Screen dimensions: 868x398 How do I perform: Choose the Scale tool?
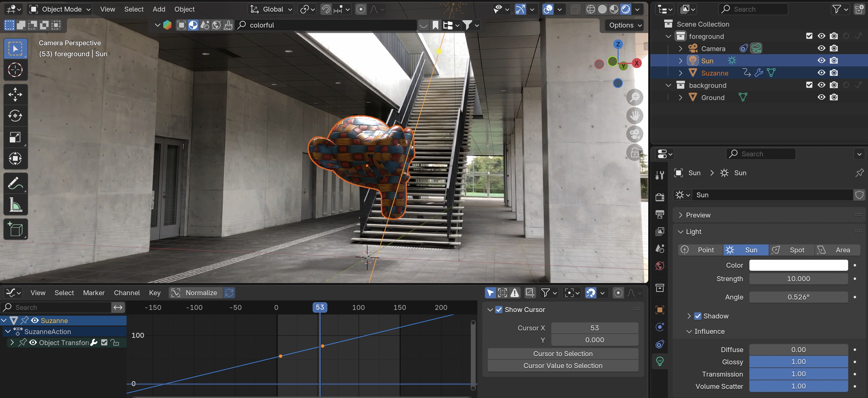tap(15, 137)
